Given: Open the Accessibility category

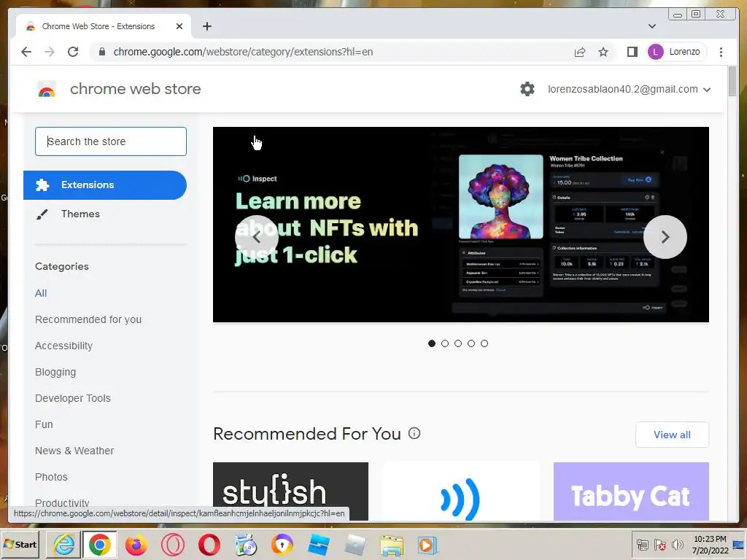Looking at the screenshot, I should pos(64,346).
